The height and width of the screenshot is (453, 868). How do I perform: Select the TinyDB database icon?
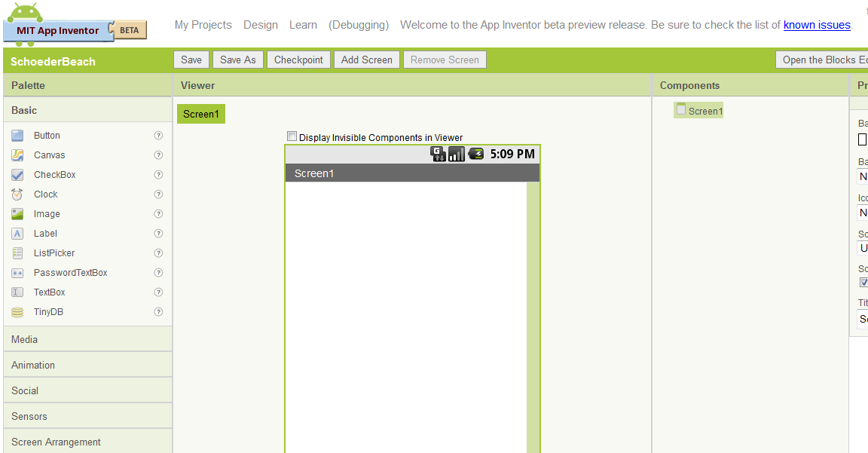click(x=17, y=312)
